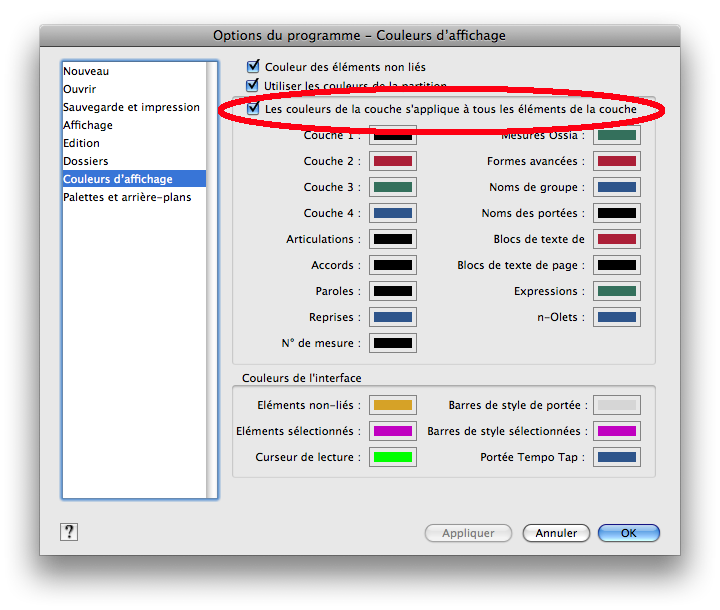
Task: Click the Annuler button
Action: click(x=556, y=533)
